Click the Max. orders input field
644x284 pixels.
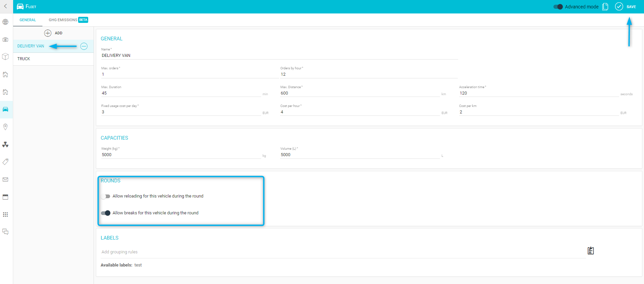click(190, 74)
